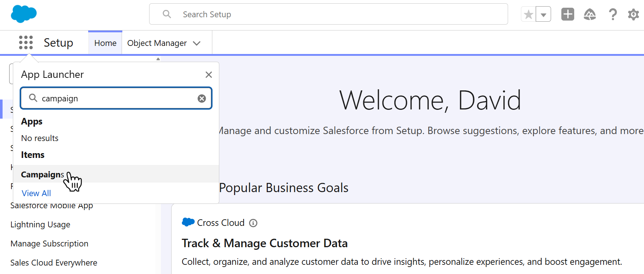The height and width of the screenshot is (274, 644).
Task: Collapse sidebar using small up arrow
Action: [x=158, y=59]
